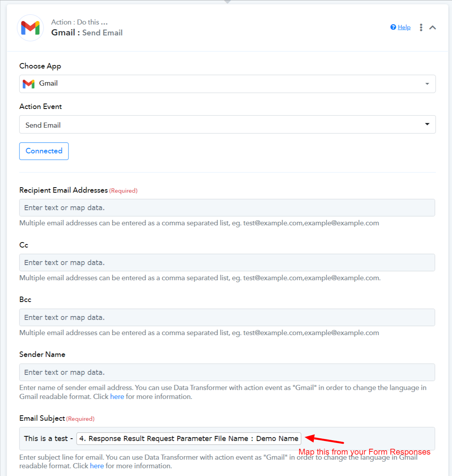Click into the Bcc field
Viewport: 452px width, 476px height.
pos(227,318)
